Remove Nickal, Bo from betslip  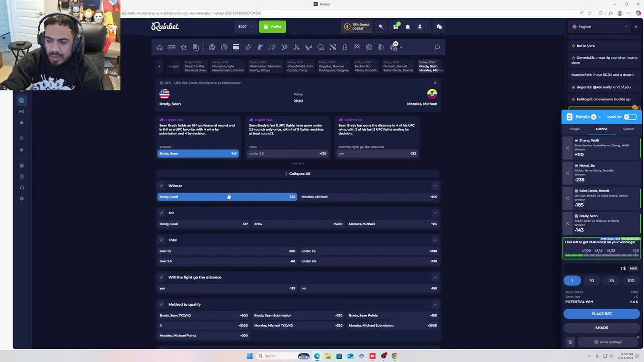pos(568,173)
